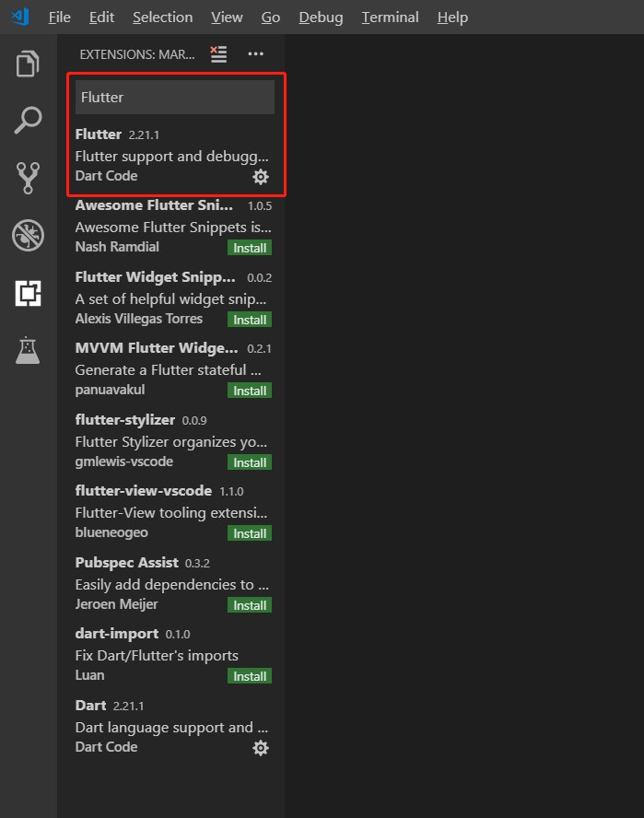Viewport: 644px width, 818px height.
Task: Click the VS Code logo icon
Action: tap(20, 17)
